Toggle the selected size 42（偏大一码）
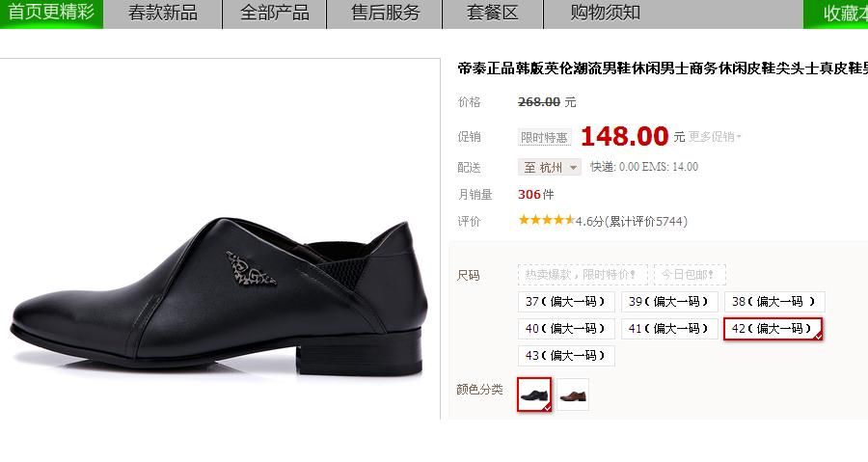The image size is (868, 462). 773,329
